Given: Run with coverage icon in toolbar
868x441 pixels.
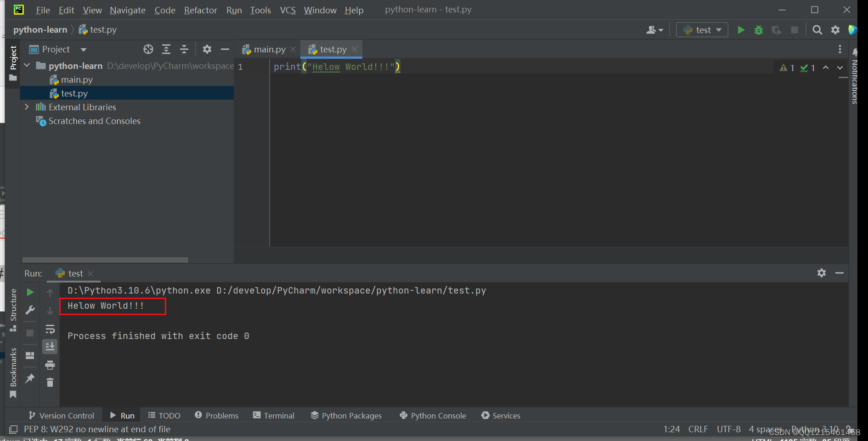Looking at the screenshot, I should tap(777, 30).
